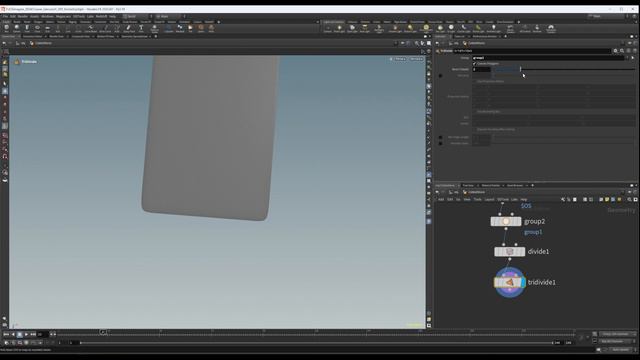Select the L-System shelf tool
Screen dimensions: 640x360
pyautogui.click(x=169, y=28)
